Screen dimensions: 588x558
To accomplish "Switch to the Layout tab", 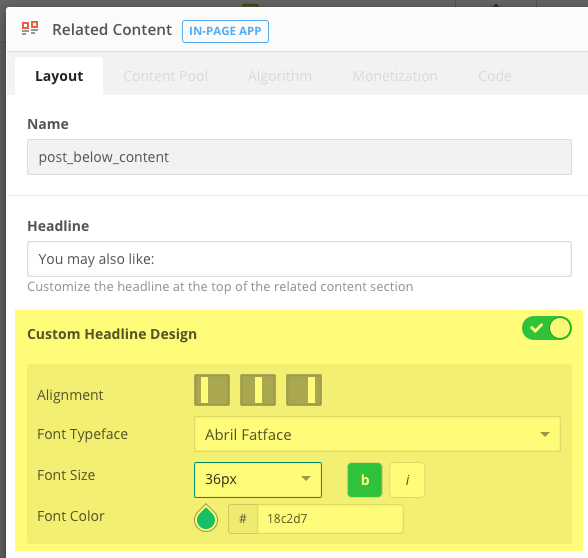I will pyautogui.click(x=59, y=76).
